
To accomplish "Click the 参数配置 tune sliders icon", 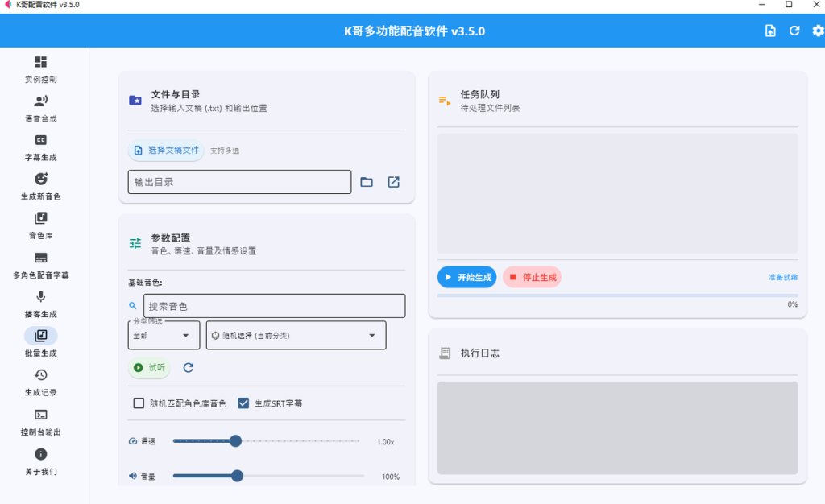I will coord(135,243).
